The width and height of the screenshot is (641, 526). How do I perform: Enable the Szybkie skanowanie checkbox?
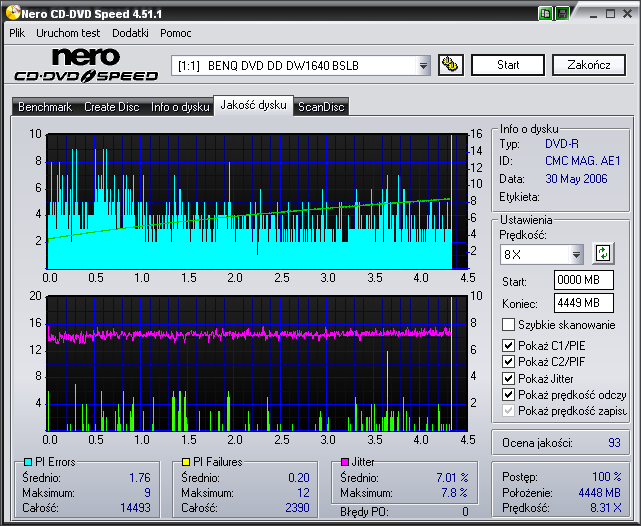pyautogui.click(x=508, y=325)
